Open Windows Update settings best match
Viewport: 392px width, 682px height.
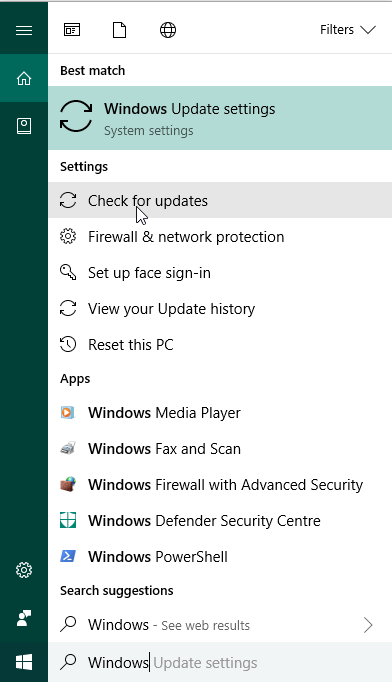[220, 118]
